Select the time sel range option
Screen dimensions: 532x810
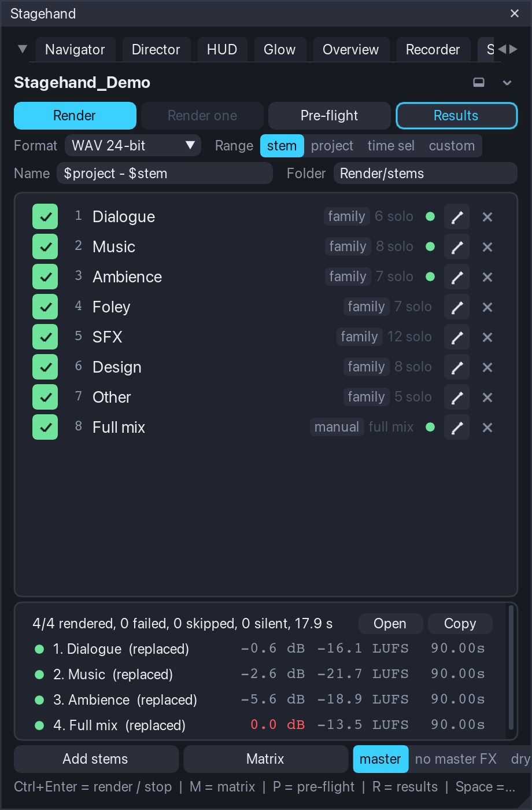point(391,146)
